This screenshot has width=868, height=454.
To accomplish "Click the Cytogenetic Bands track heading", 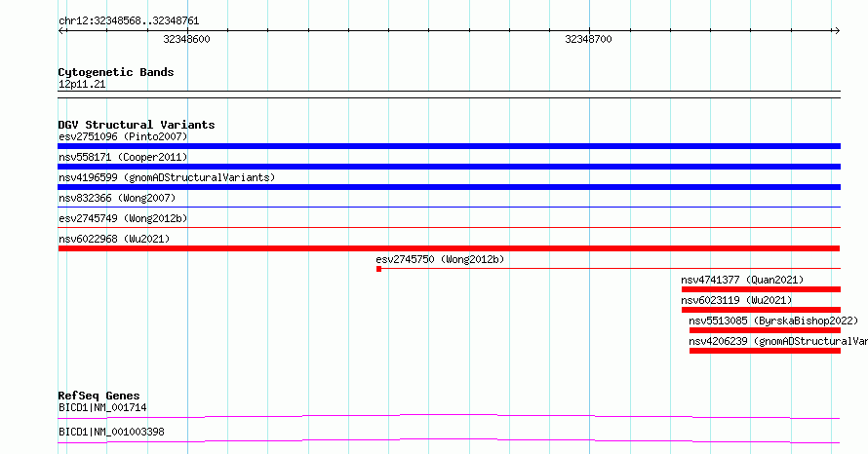I will (116, 72).
